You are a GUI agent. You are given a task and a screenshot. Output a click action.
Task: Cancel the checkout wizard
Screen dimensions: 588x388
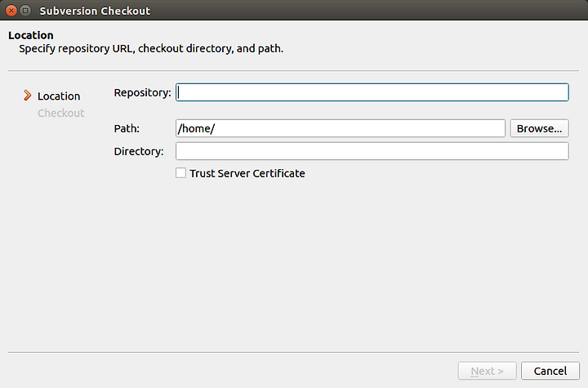click(x=550, y=371)
